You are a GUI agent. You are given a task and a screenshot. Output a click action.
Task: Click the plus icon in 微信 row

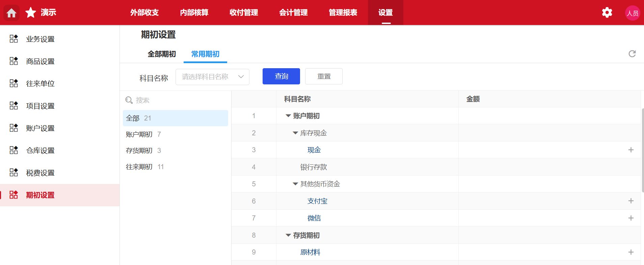630,218
